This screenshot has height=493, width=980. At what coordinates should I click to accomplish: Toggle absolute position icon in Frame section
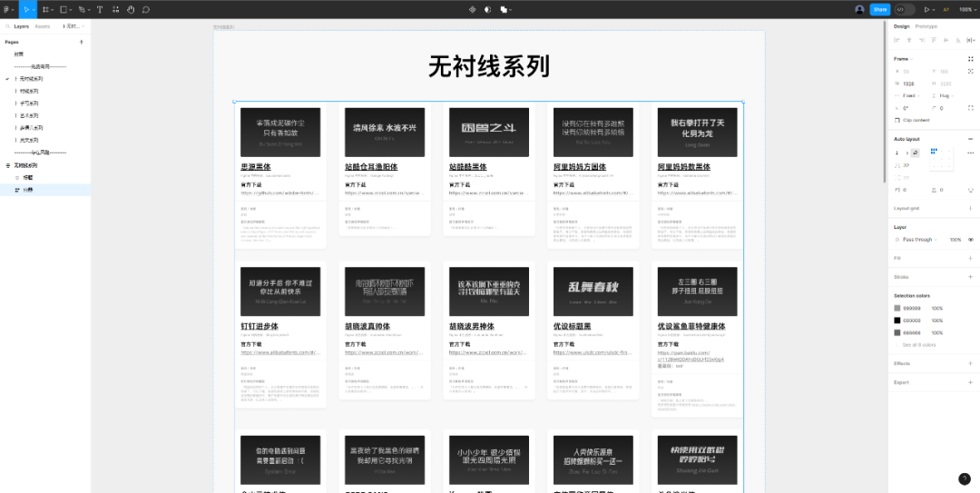coord(971,72)
